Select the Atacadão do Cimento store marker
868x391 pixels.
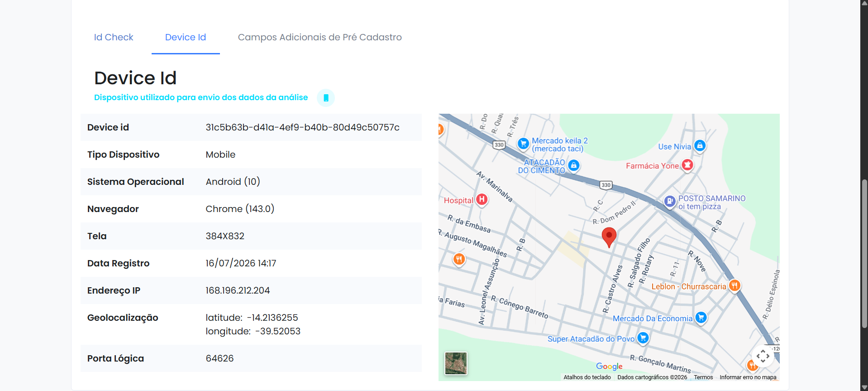coord(574,165)
